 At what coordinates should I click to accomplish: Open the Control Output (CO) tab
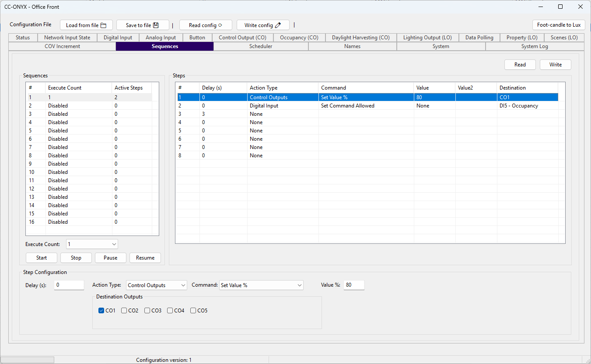[x=242, y=38]
